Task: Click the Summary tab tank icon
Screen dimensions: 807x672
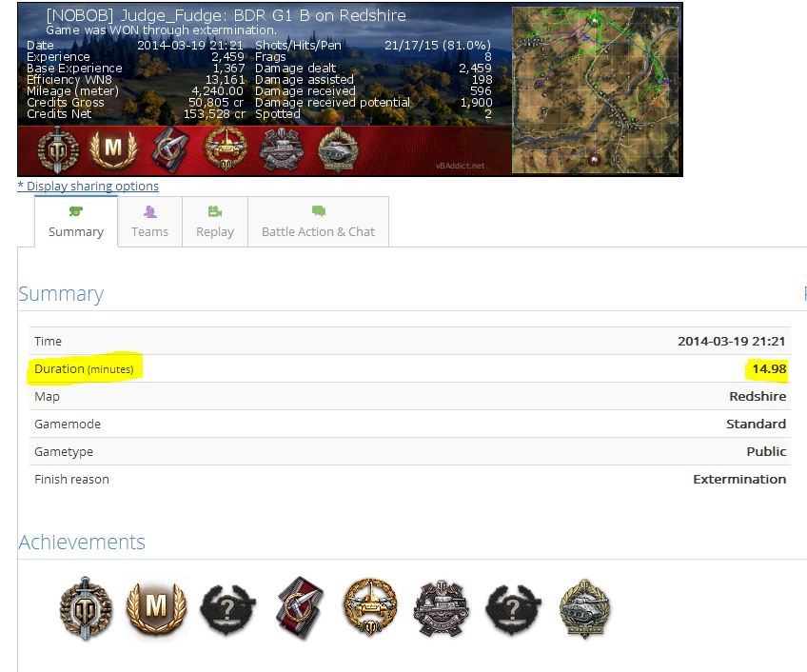Action: coord(76,211)
